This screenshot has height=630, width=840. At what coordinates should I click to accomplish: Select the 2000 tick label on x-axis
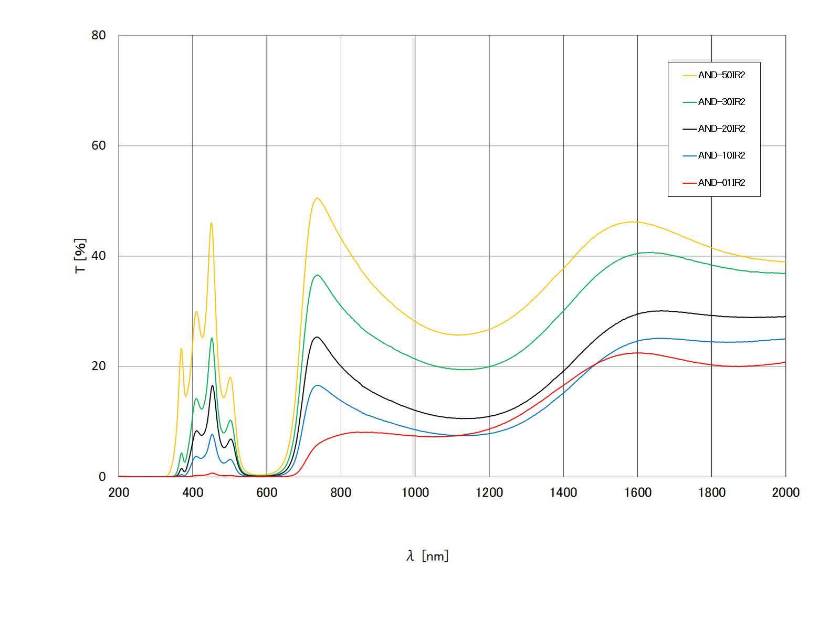click(x=785, y=492)
